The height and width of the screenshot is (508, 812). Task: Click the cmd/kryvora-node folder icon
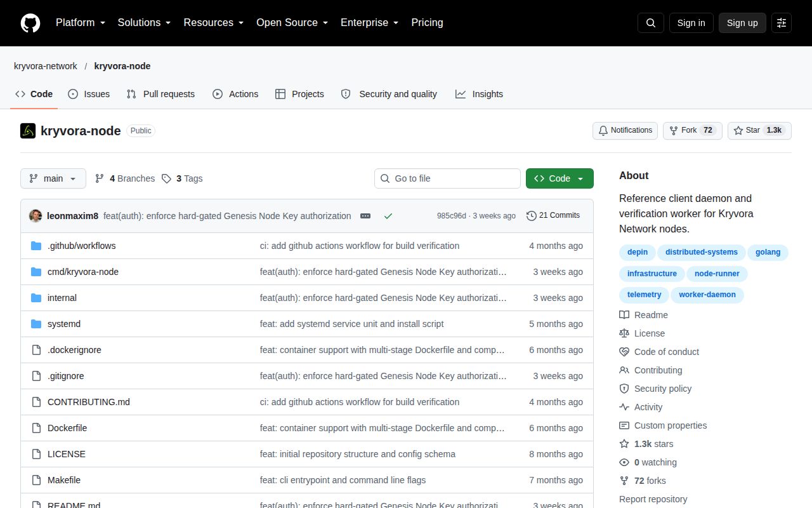[36, 272]
